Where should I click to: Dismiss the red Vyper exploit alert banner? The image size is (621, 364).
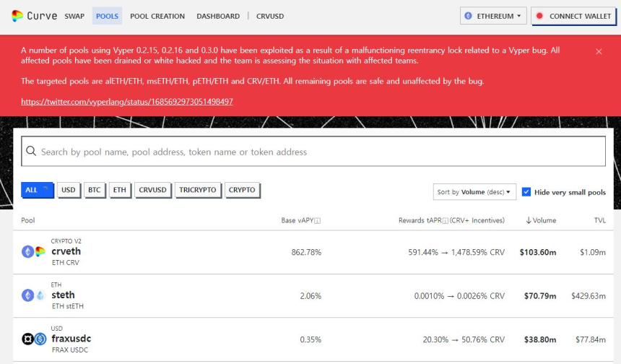(x=599, y=51)
